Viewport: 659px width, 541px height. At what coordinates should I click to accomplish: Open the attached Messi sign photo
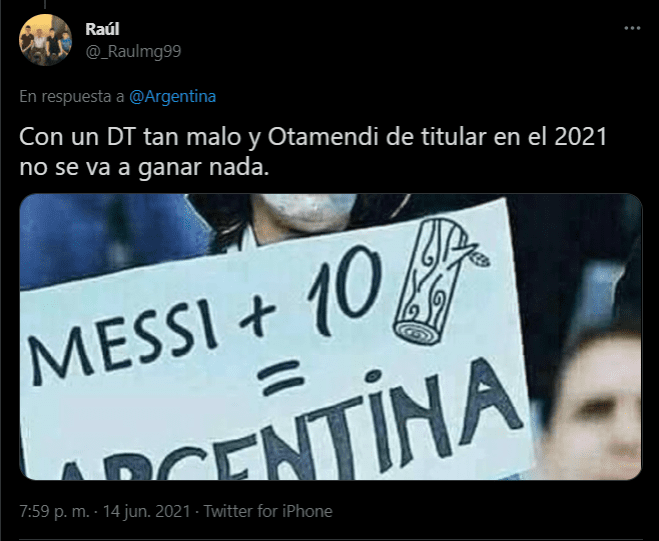pos(331,337)
